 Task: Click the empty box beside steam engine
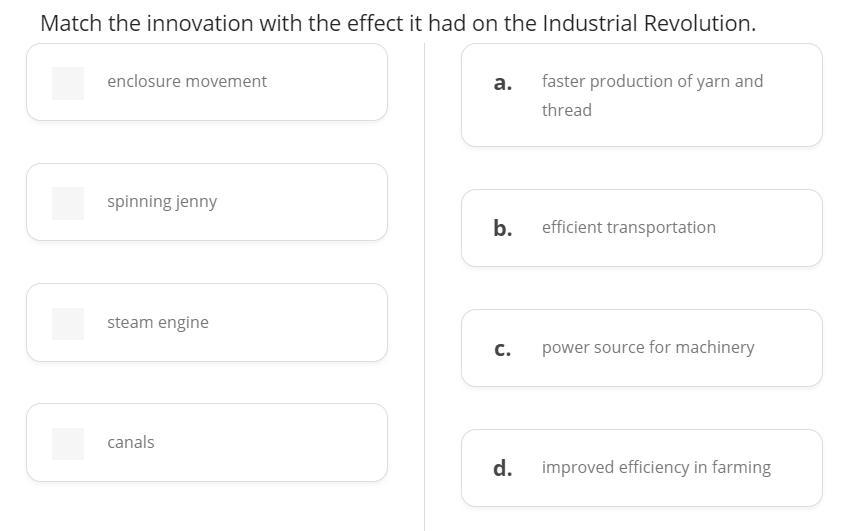point(68,323)
